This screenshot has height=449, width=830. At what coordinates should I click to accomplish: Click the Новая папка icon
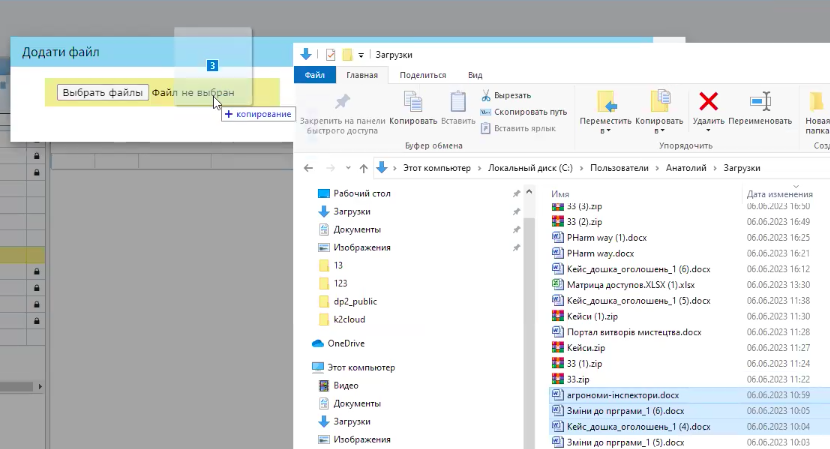click(816, 102)
